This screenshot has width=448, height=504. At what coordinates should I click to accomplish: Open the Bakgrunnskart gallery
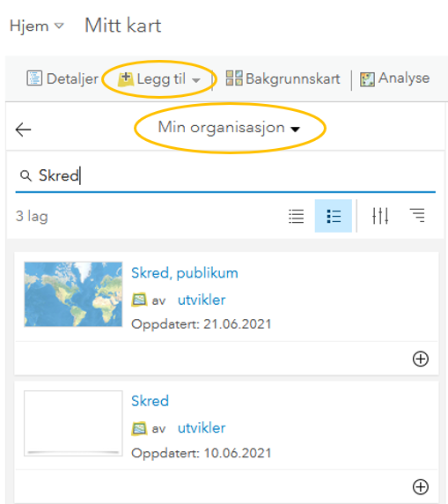coord(283,78)
